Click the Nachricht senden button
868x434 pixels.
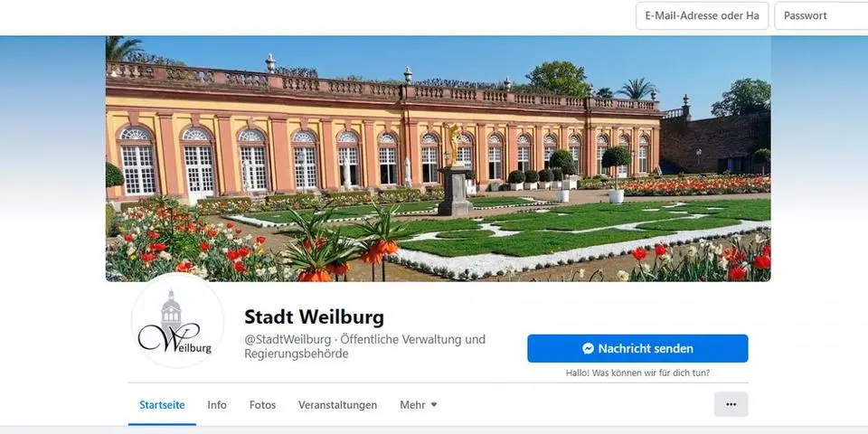(637, 349)
